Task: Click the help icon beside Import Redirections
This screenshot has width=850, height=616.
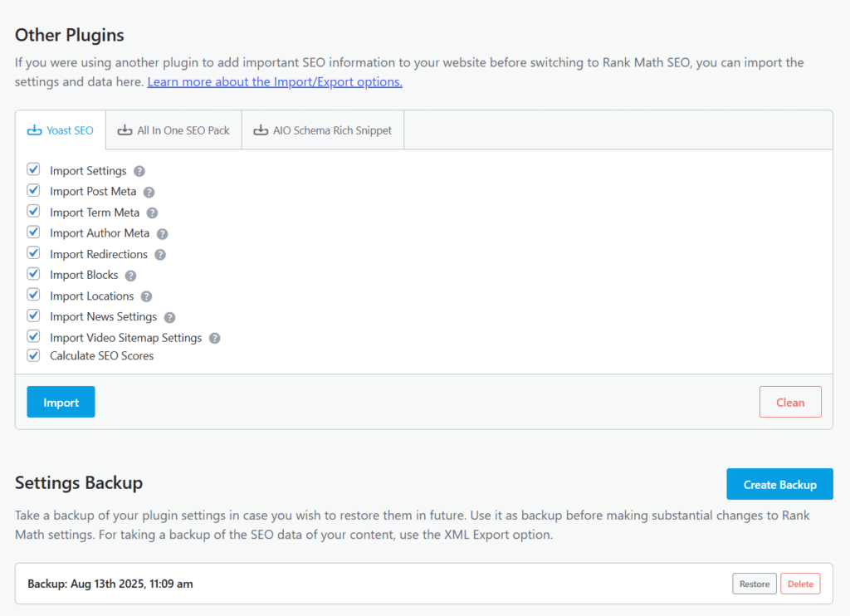Action: [160, 255]
